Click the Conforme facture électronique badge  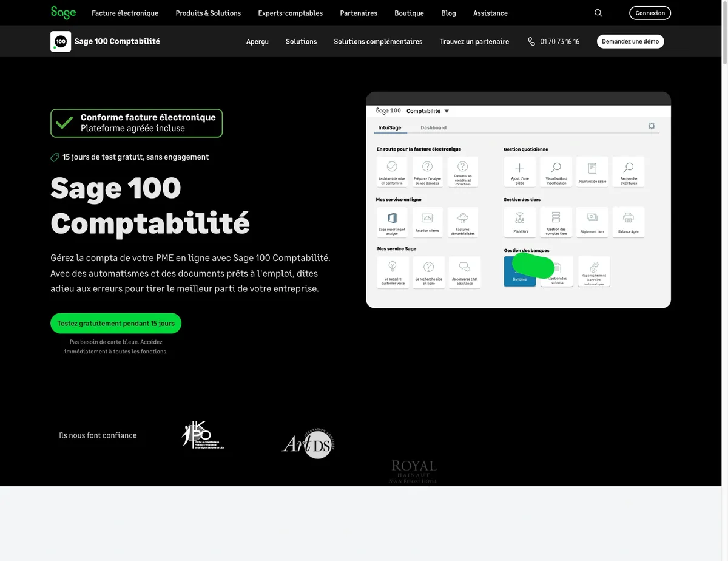tap(136, 123)
